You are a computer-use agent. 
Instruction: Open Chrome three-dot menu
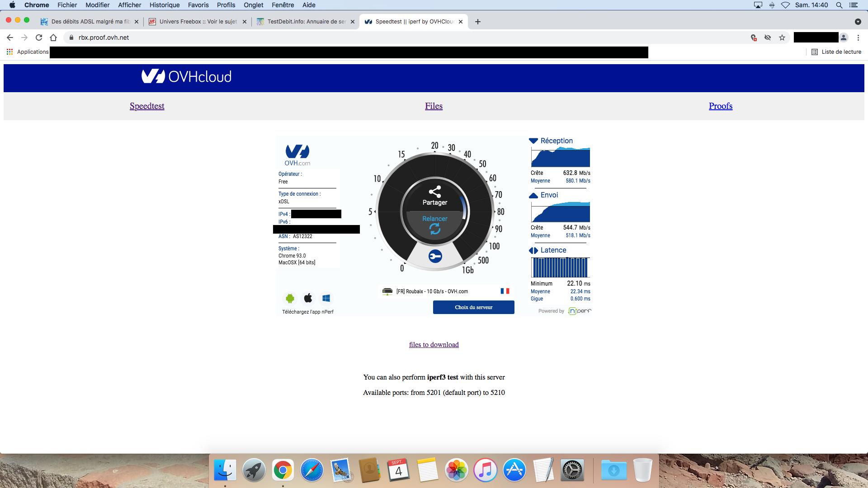tap(858, 38)
